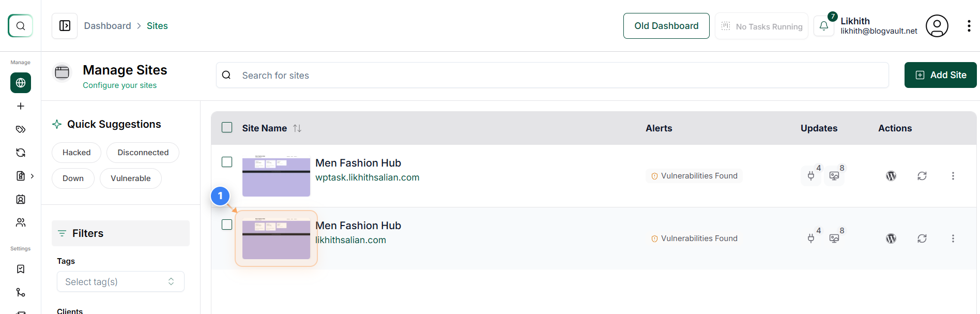Open the contact badge icon in sidebar
Viewport: 980px width, 314px height.
tap(21, 199)
